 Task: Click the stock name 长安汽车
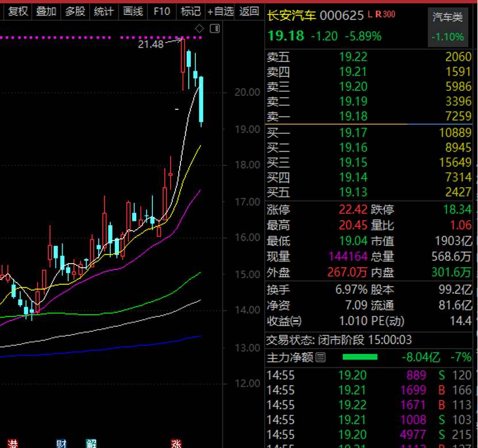291,15
